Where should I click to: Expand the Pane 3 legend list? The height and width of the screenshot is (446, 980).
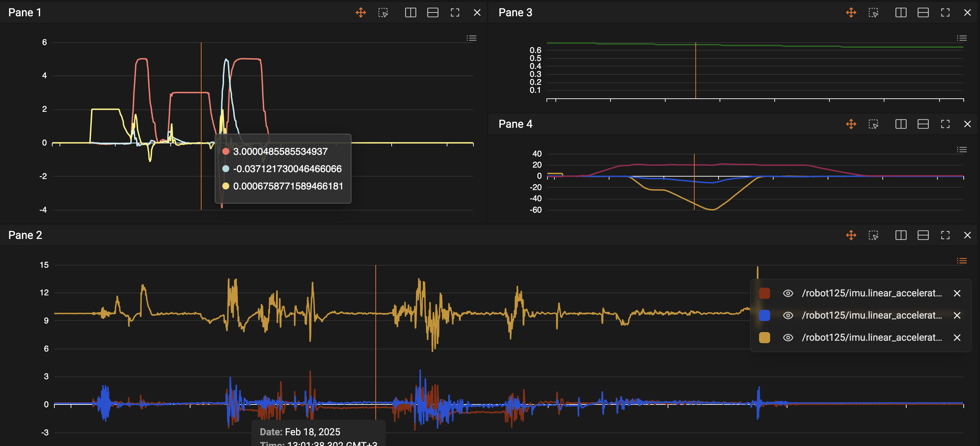[961, 38]
